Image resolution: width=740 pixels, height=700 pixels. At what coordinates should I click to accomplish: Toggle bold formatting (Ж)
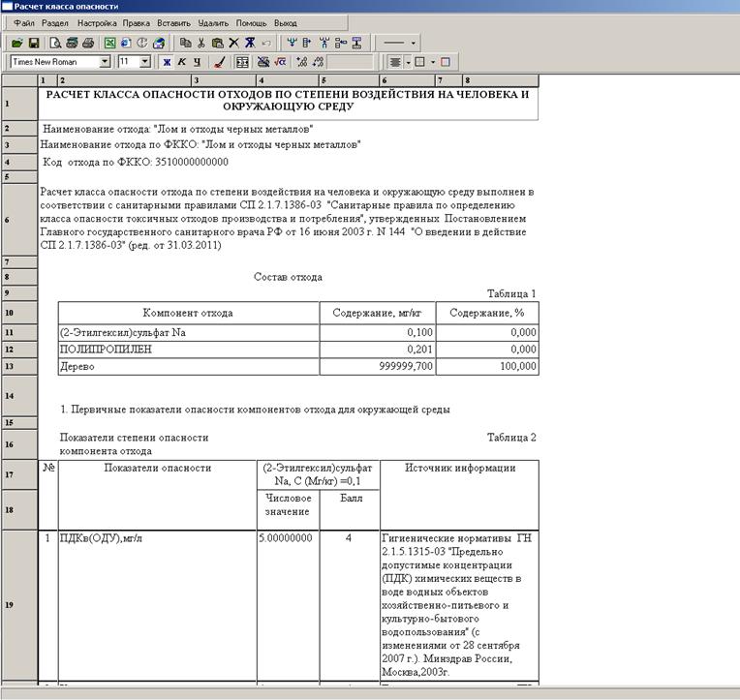167,62
